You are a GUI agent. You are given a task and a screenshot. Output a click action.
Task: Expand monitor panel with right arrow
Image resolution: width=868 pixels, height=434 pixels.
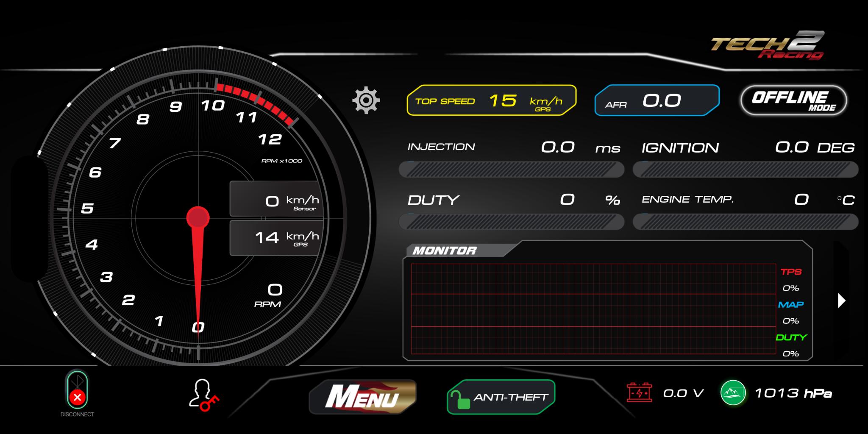(x=842, y=300)
